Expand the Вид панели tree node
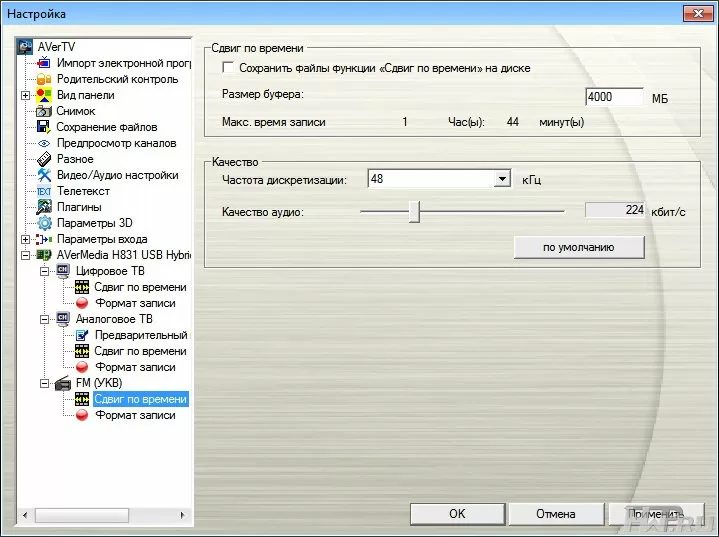The width and height of the screenshot is (719, 537). click(x=25, y=95)
